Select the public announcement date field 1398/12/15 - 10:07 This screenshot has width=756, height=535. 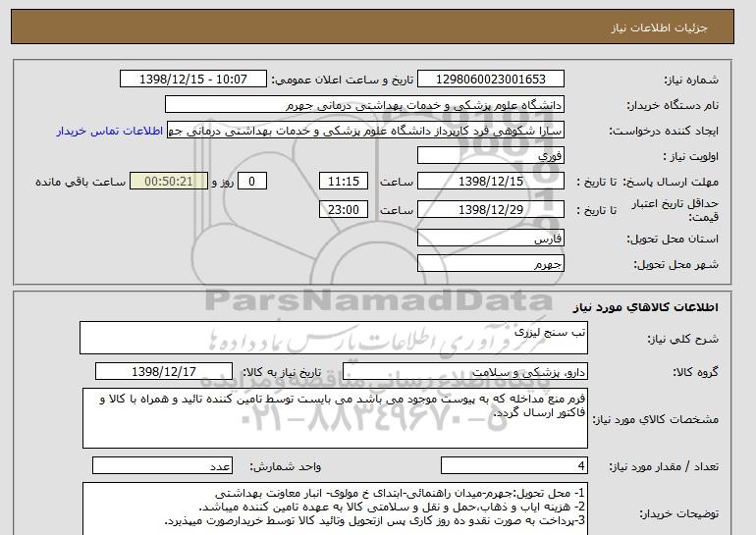(x=192, y=80)
